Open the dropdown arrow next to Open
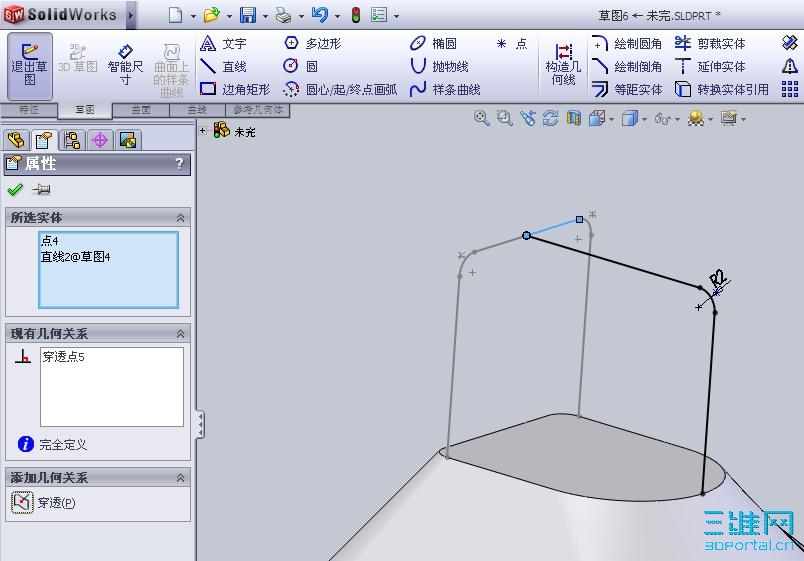Image resolution: width=804 pixels, height=561 pixels. point(229,16)
